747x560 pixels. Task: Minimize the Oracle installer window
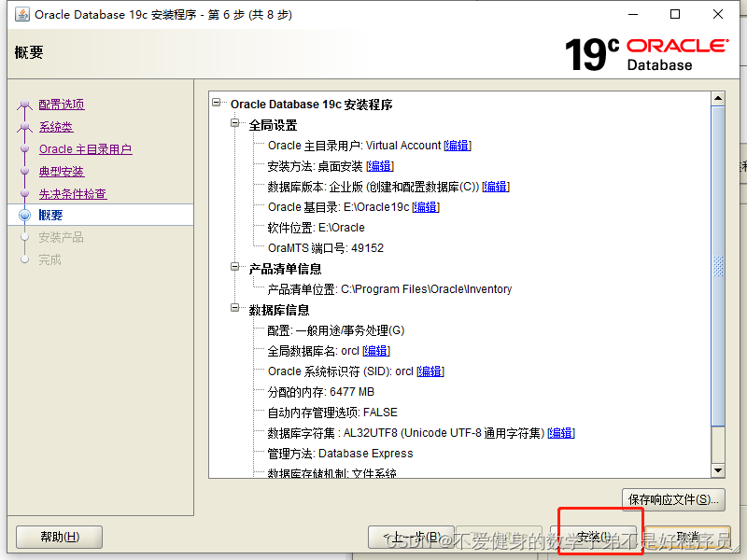click(633, 14)
